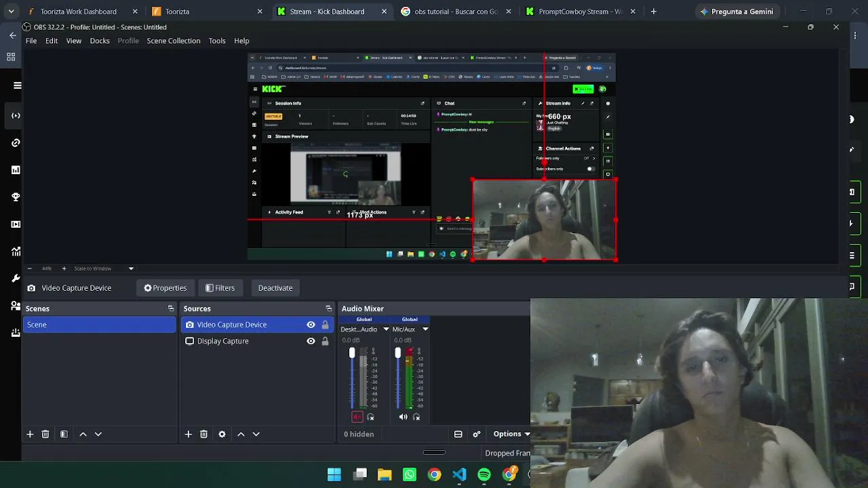Click the Deactivate button
The image size is (868, 488).
click(275, 288)
